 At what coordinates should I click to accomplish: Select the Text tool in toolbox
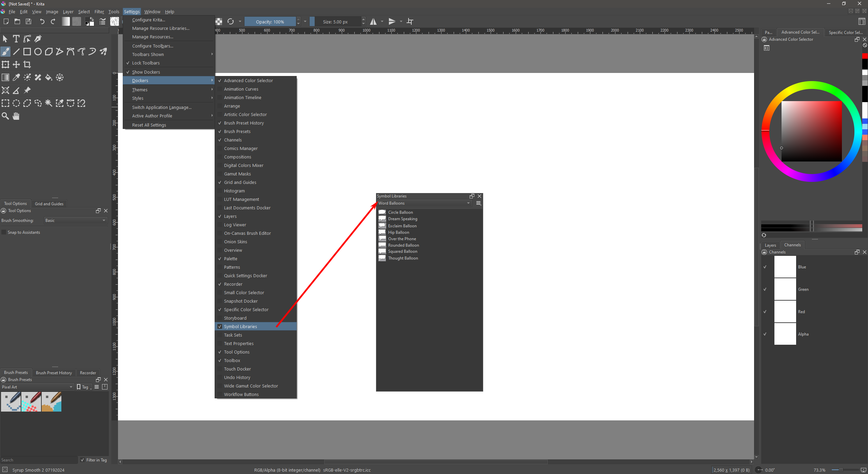16,39
